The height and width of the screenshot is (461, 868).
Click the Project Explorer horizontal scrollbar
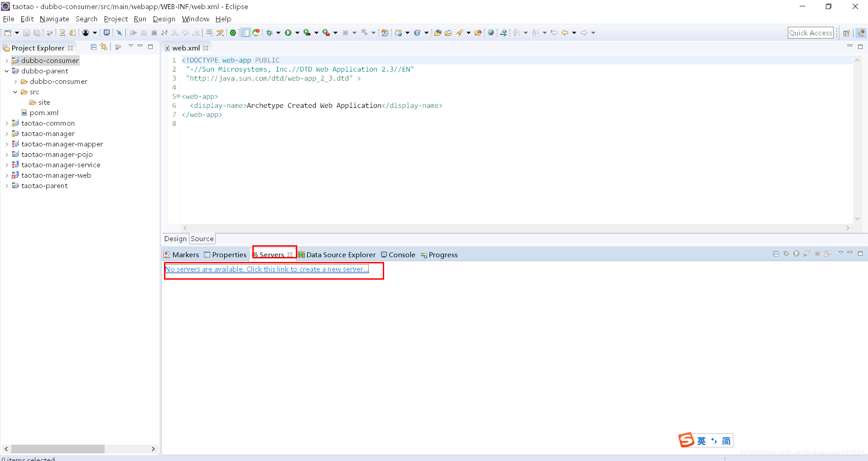[x=80, y=449]
